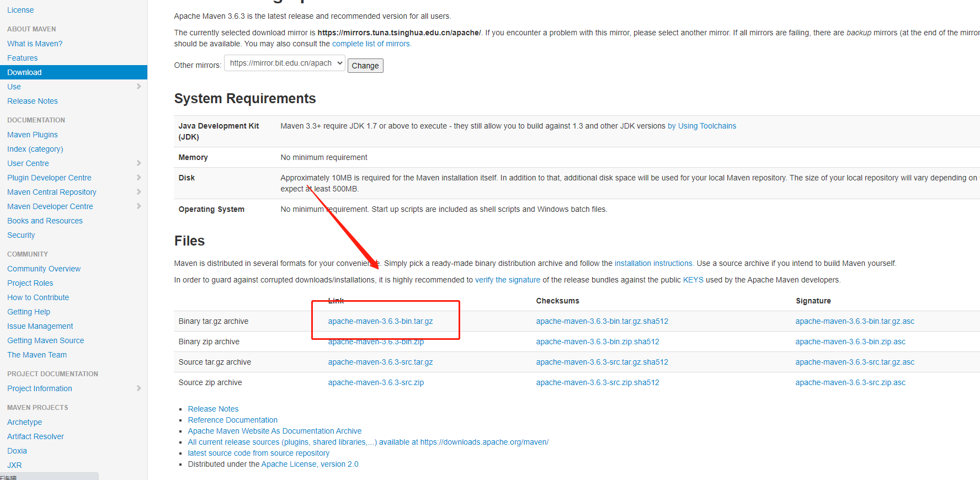Viewport: 980px width, 480px height.
Task: Open apache-maven-3.6.3-bin.zip.asc signature
Action: click(x=850, y=342)
